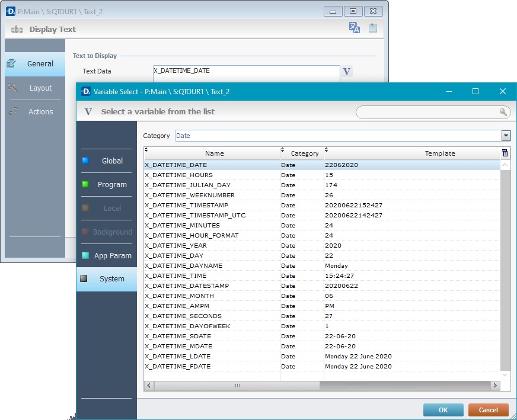The height and width of the screenshot is (420, 517).
Task: Click the Template column sort arrows icon
Action: tap(327, 150)
